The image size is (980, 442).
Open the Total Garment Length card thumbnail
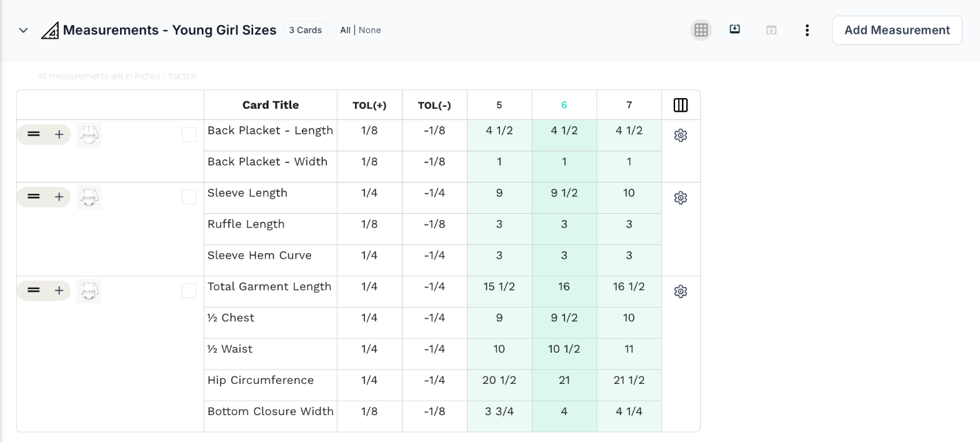(x=89, y=291)
